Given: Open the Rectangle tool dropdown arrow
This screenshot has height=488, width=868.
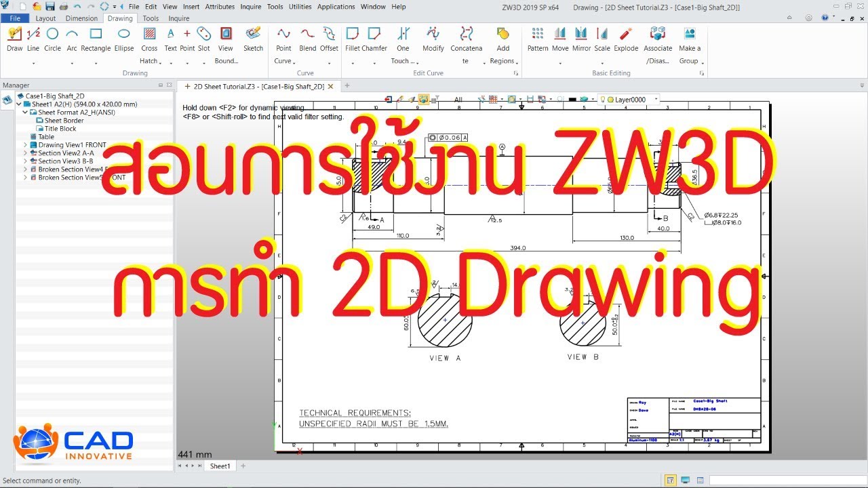Looking at the screenshot, I should [x=96, y=63].
